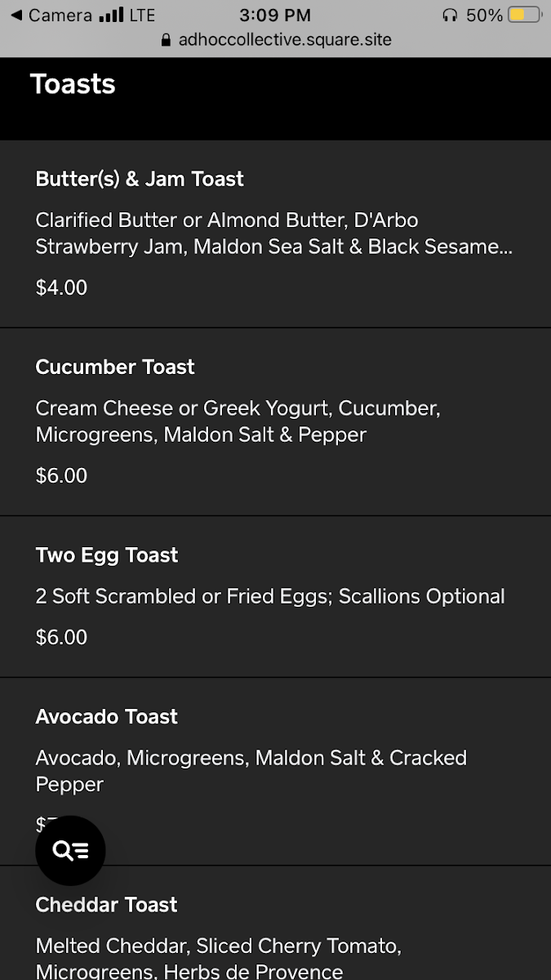Tap the clock showing 3:09 PM
Image resolution: width=551 pixels, height=980 pixels.
[x=277, y=14]
